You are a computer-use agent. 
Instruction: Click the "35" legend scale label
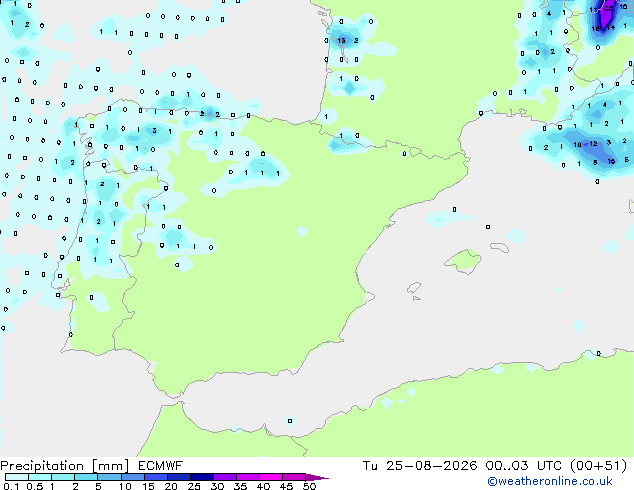pyautogui.click(x=240, y=486)
